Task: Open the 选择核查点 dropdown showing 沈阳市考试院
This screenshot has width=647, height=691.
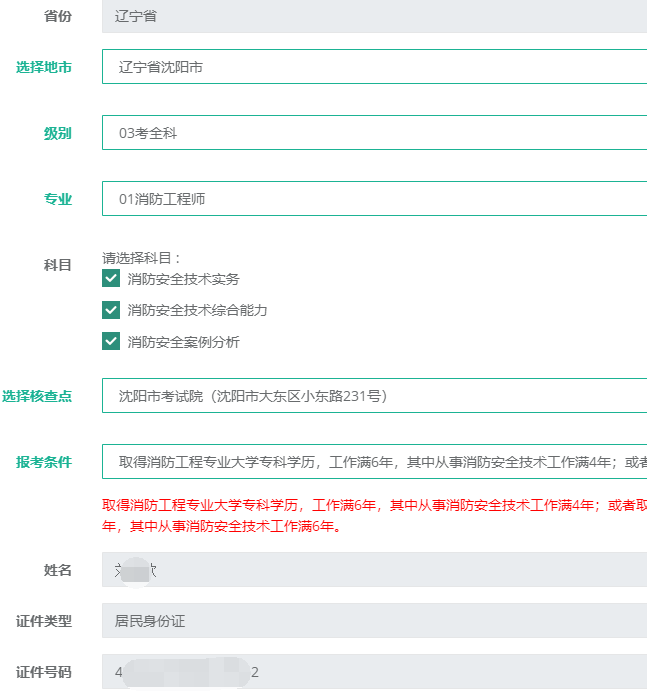Action: [x=374, y=396]
